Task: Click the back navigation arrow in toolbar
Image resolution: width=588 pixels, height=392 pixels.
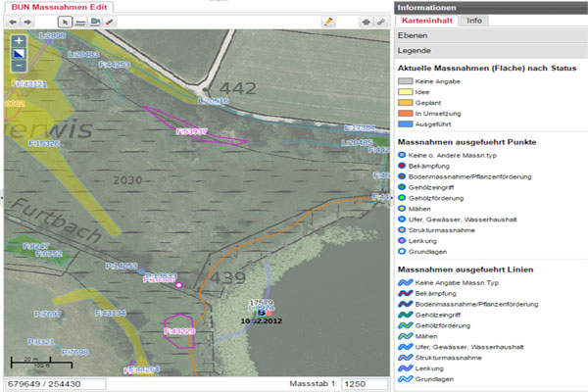Action: coord(13,21)
